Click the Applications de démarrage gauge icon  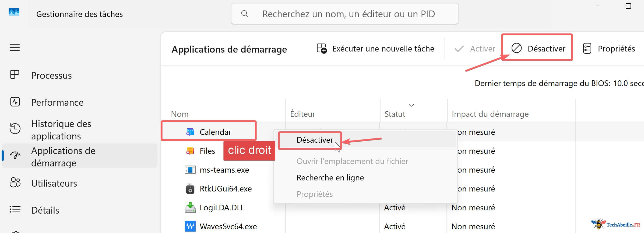coord(15,155)
